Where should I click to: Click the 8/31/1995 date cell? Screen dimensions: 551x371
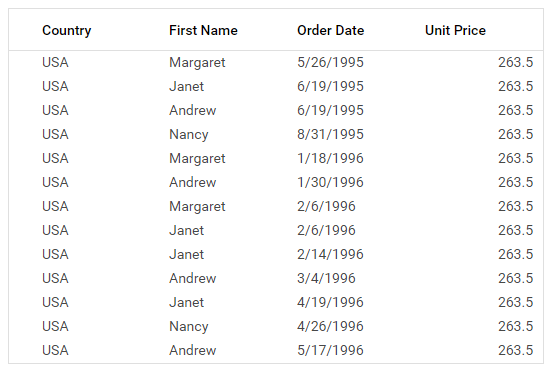tap(330, 134)
